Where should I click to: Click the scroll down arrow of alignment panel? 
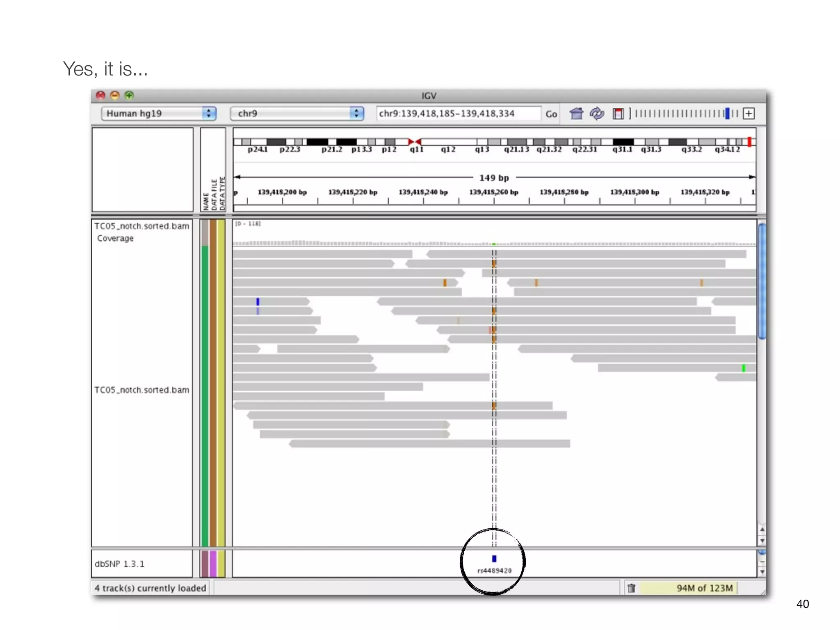point(762,541)
